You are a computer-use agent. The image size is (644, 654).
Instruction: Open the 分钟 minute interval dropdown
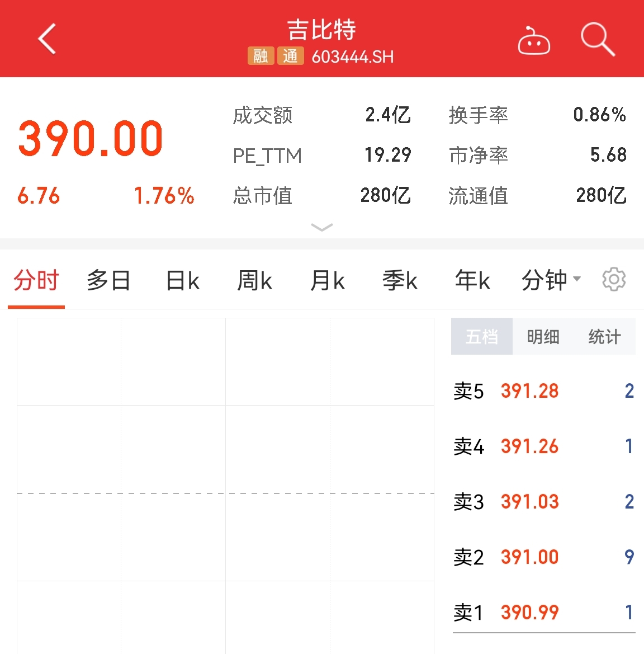coord(551,280)
